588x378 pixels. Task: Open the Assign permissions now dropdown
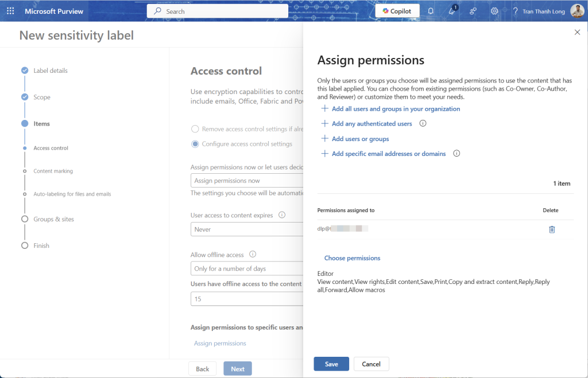coord(247,181)
